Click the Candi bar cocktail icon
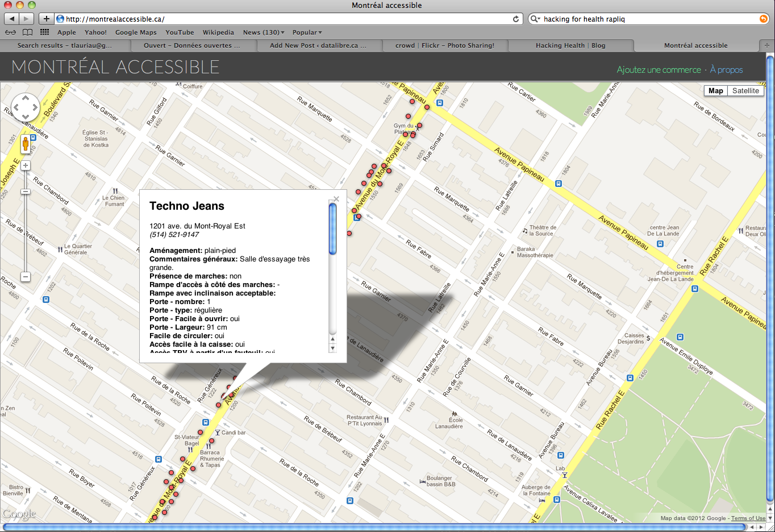The height and width of the screenshot is (532, 775). tap(218, 433)
